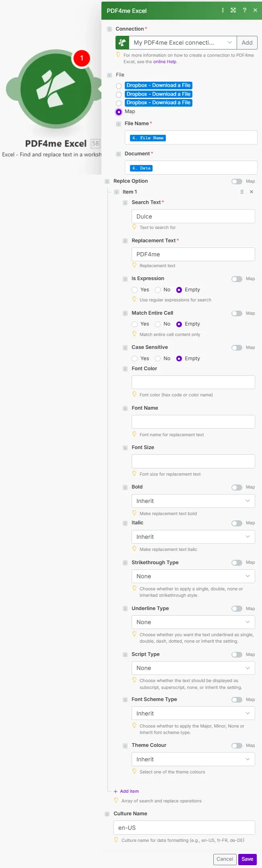Select the first Dropbox - Download a File option
The height and width of the screenshot is (868, 262).
(119, 86)
